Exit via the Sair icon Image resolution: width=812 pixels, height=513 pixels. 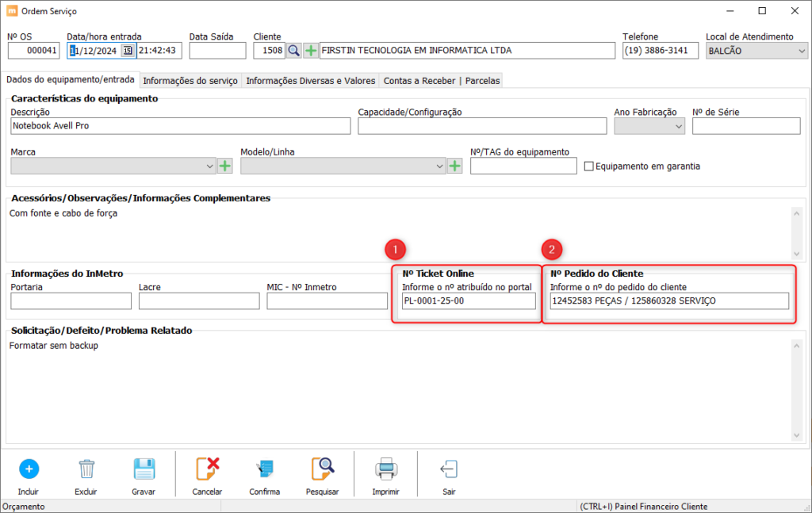(449, 469)
